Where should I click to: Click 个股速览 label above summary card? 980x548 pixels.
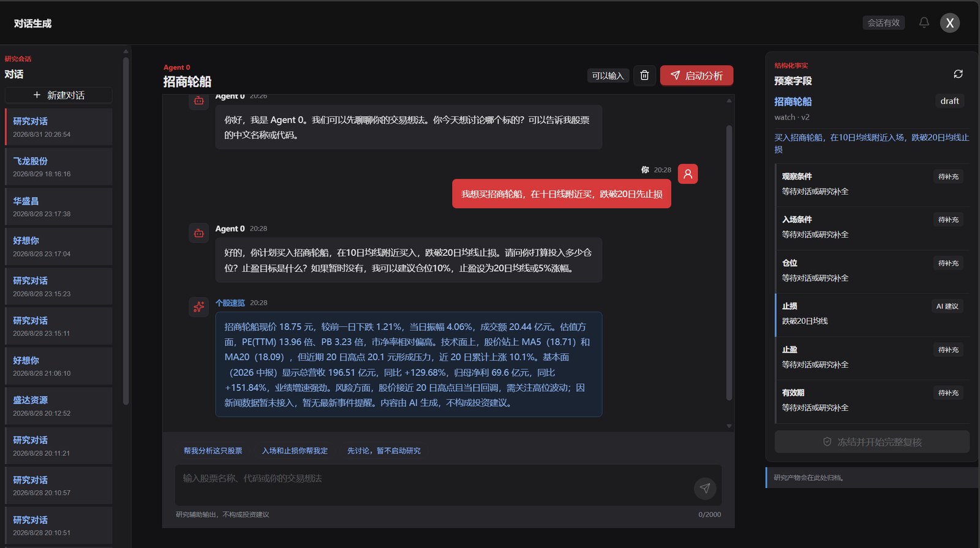pos(230,303)
